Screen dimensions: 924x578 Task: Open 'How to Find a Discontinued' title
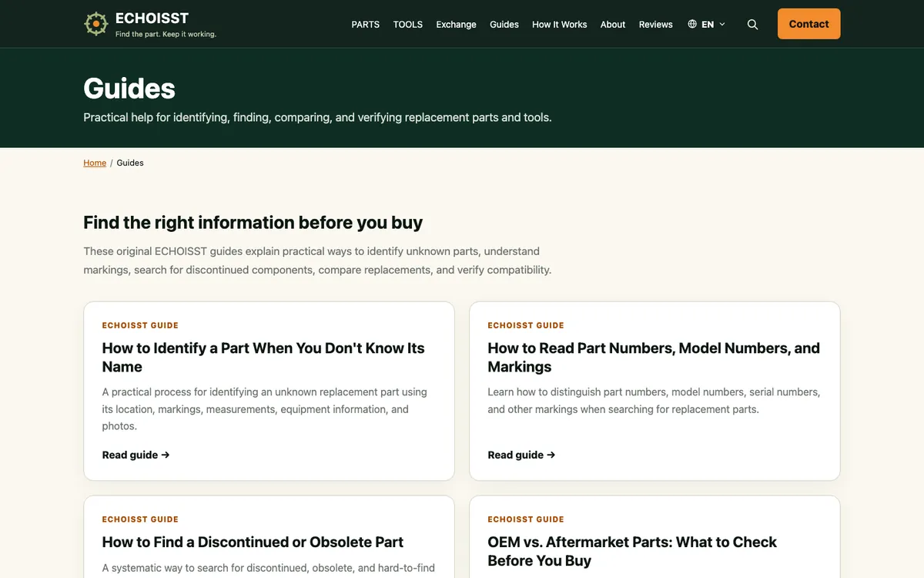[253, 542]
